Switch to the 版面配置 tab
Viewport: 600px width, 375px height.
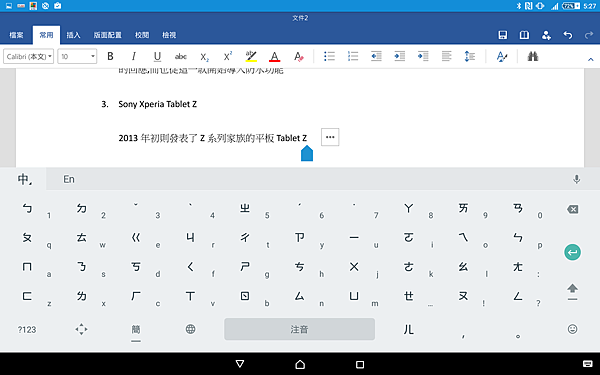tap(108, 35)
